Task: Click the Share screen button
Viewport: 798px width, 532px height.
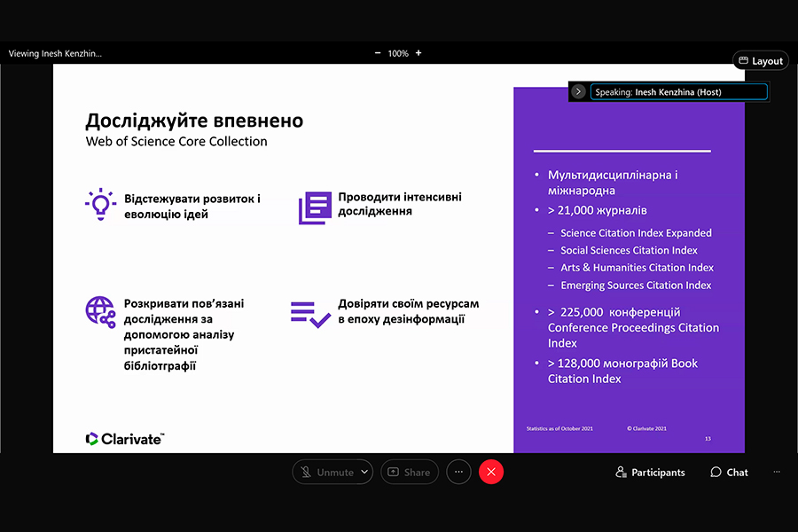Action: tap(409, 472)
